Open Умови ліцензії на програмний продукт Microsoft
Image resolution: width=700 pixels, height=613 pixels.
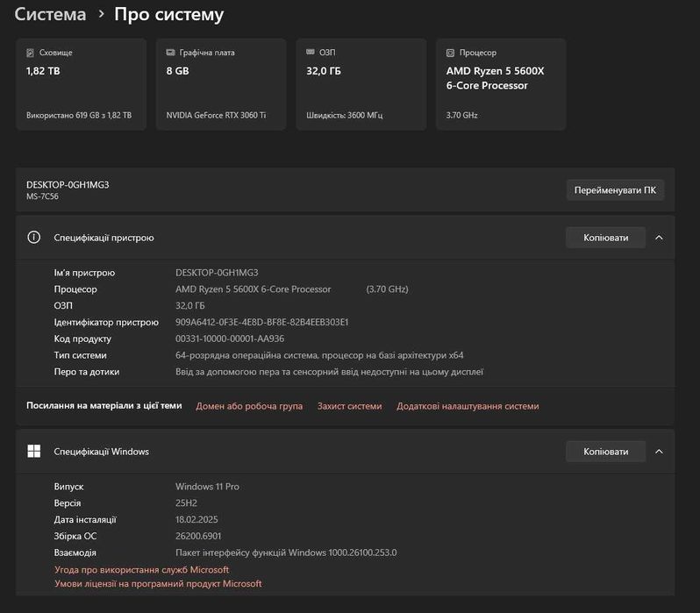coord(158,584)
